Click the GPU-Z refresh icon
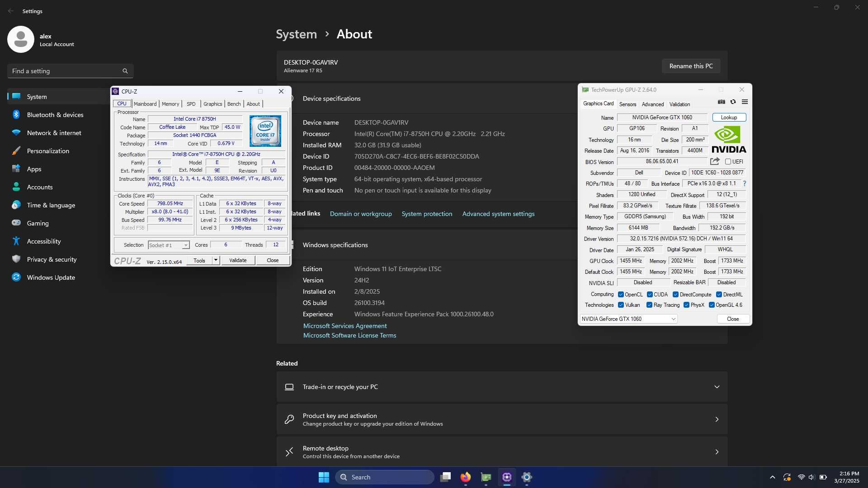Screen dimensions: 868x488 (x=733, y=102)
